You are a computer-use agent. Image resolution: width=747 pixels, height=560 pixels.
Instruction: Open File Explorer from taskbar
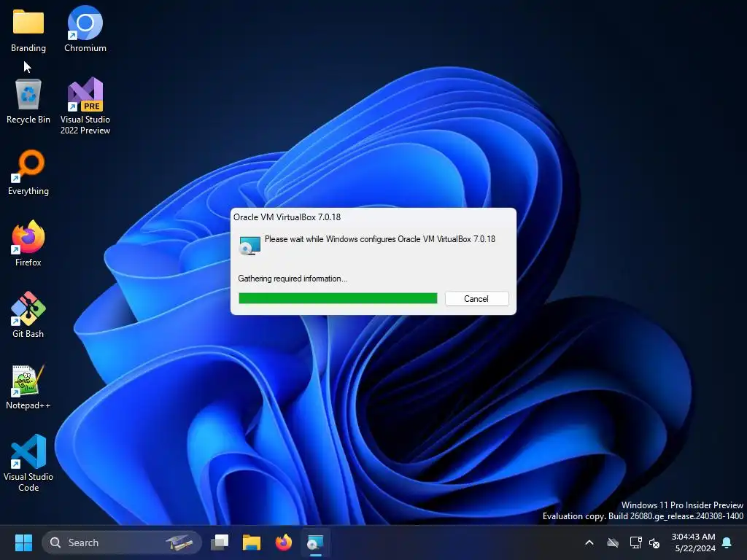tap(252, 542)
